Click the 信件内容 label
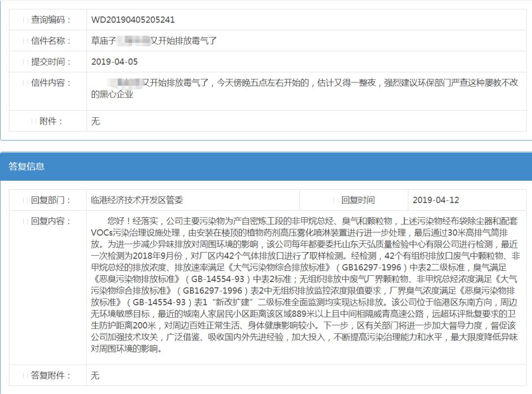Image resolution: width=532 pixels, height=394 pixels. (50, 83)
